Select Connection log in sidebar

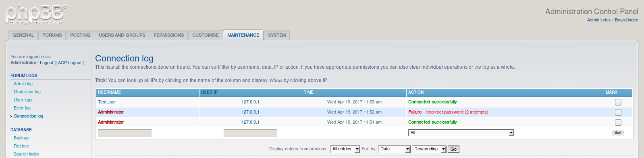pos(28,116)
